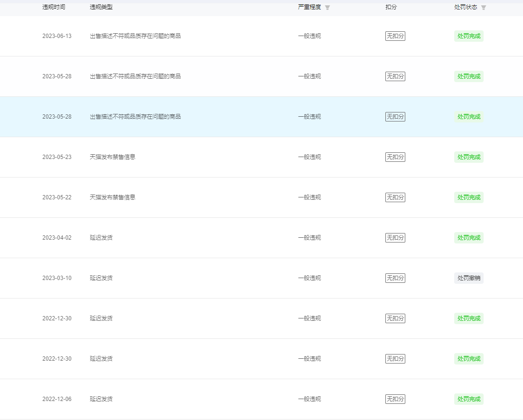Click the 无扣分 tag in the 2022-12-06 row
The height and width of the screenshot is (420, 523).
pos(395,399)
